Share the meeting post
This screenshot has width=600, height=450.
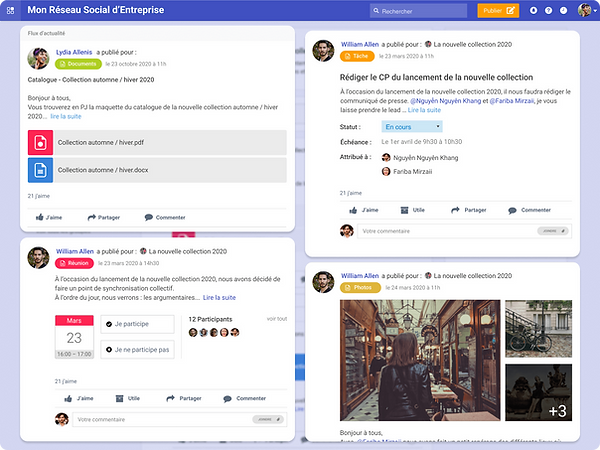coord(184,398)
